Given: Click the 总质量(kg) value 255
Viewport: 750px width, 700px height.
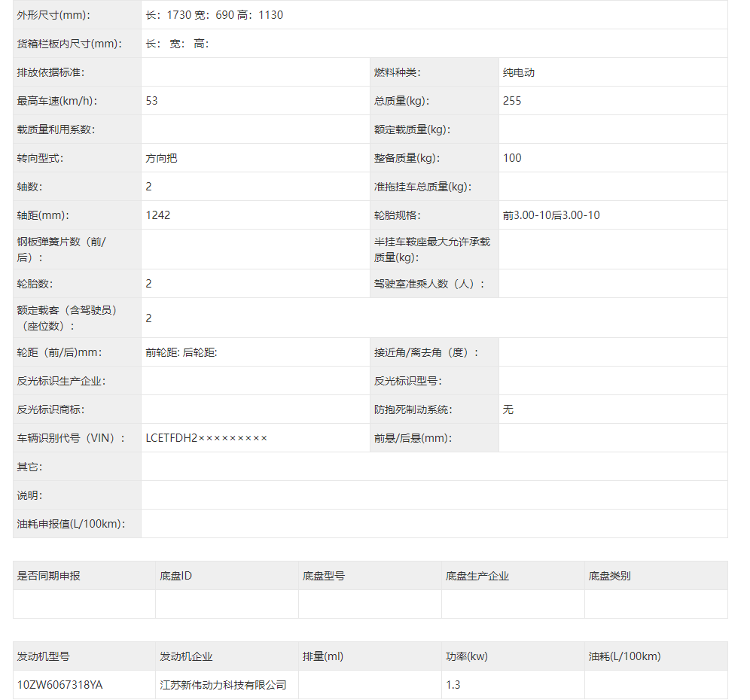Looking at the screenshot, I should click(x=512, y=101).
